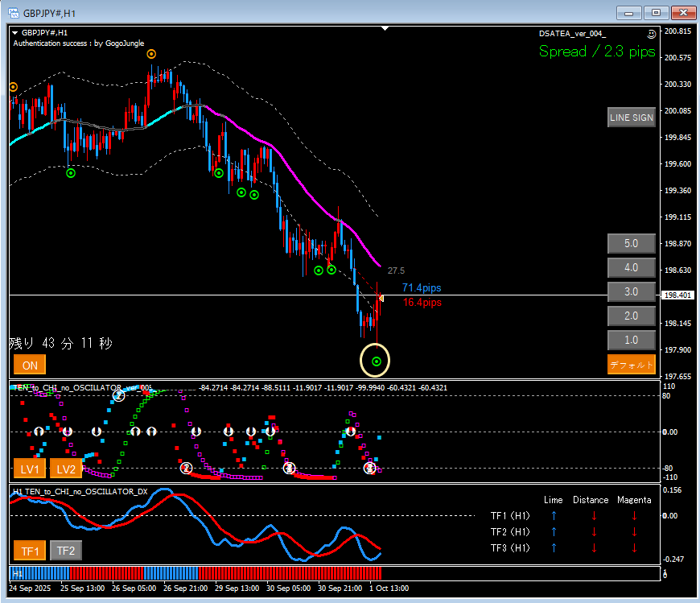Image resolution: width=700 pixels, height=603 pixels.
Task: Click the chart shift triangle at top edge
Action: tap(386, 28)
